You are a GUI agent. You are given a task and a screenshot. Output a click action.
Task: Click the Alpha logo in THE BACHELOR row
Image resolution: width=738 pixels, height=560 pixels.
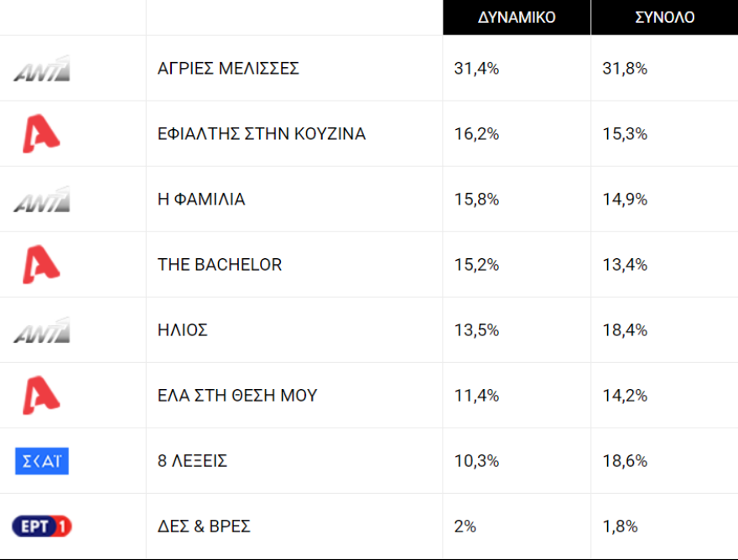41,265
